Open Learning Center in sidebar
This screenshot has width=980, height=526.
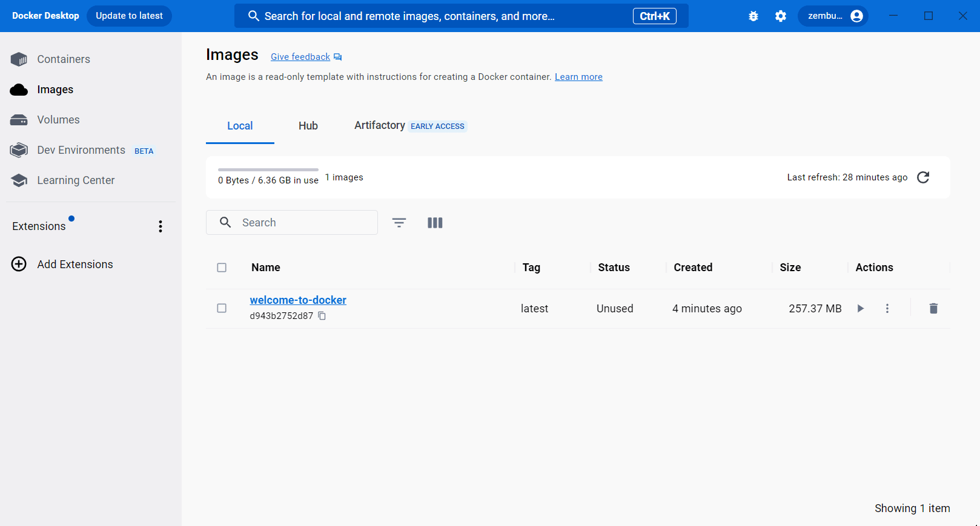(76, 180)
